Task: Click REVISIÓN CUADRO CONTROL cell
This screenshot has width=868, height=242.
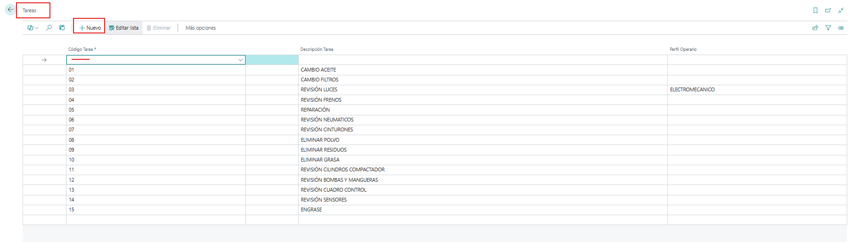Action: pos(483,190)
